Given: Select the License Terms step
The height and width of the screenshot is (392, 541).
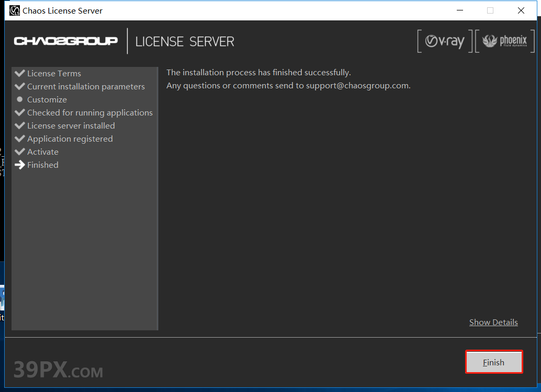Looking at the screenshot, I should click(x=54, y=74).
